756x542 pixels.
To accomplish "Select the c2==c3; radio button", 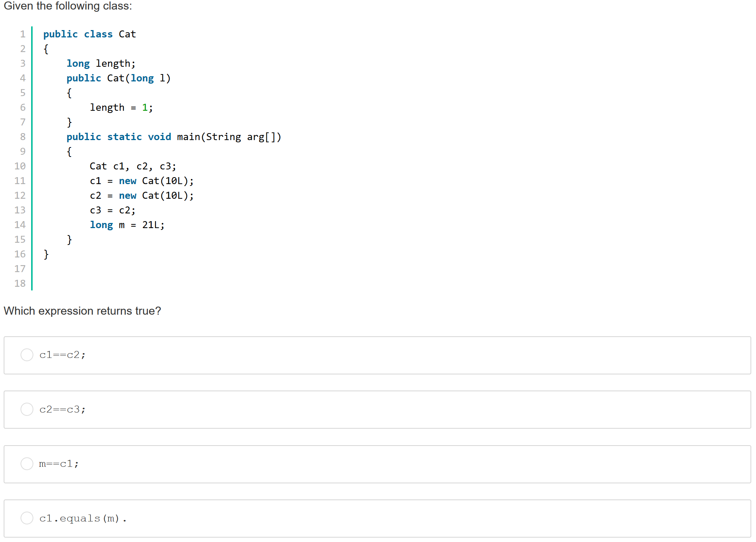I will 27,409.
